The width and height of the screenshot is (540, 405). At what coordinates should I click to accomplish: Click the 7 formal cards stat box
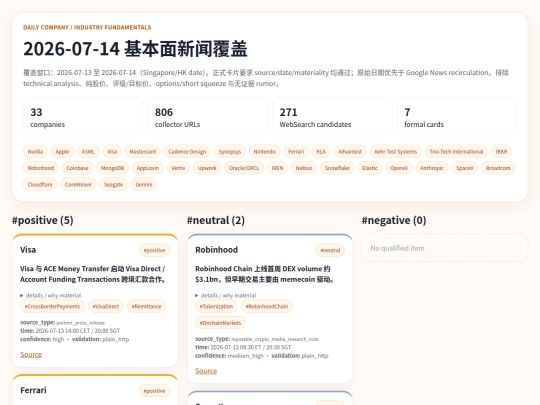457,117
